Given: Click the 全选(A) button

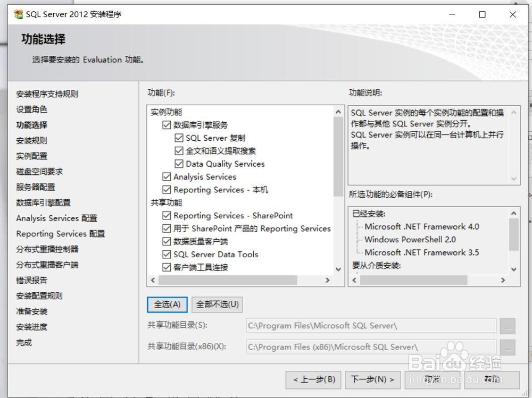Looking at the screenshot, I should click(167, 304).
